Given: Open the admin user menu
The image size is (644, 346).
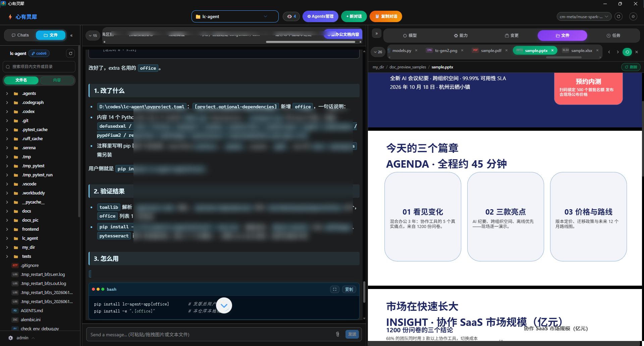Looking at the screenshot, I should pos(22,338).
